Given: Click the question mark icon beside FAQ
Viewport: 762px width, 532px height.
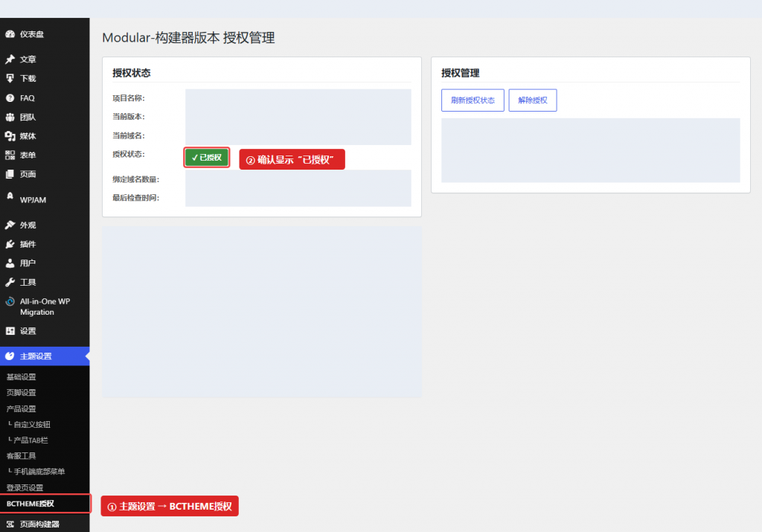Looking at the screenshot, I should [10, 98].
